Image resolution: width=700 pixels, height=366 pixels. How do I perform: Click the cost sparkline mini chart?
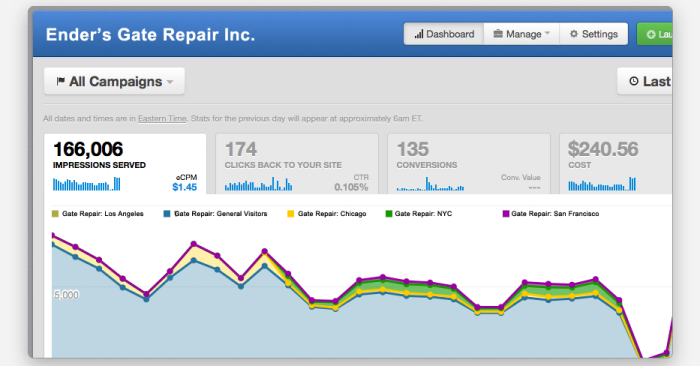tap(602, 184)
